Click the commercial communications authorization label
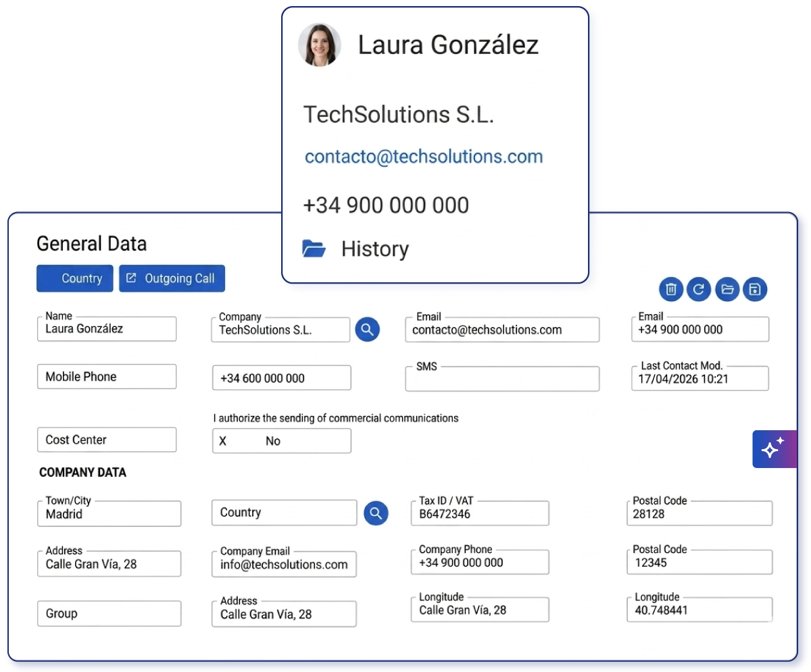Image resolution: width=811 pixels, height=672 pixels. coord(336,418)
